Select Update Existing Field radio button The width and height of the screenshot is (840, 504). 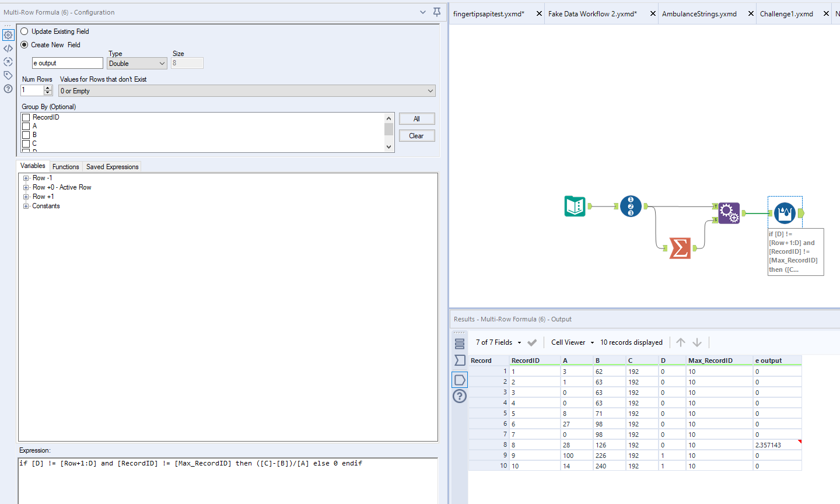(x=24, y=32)
